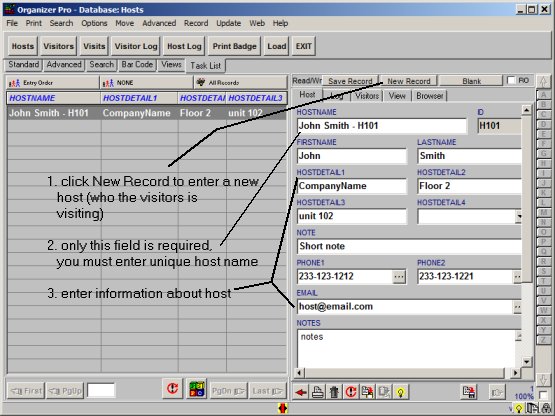
Task: Click into the NOTE field with Short note
Action: 409,246
